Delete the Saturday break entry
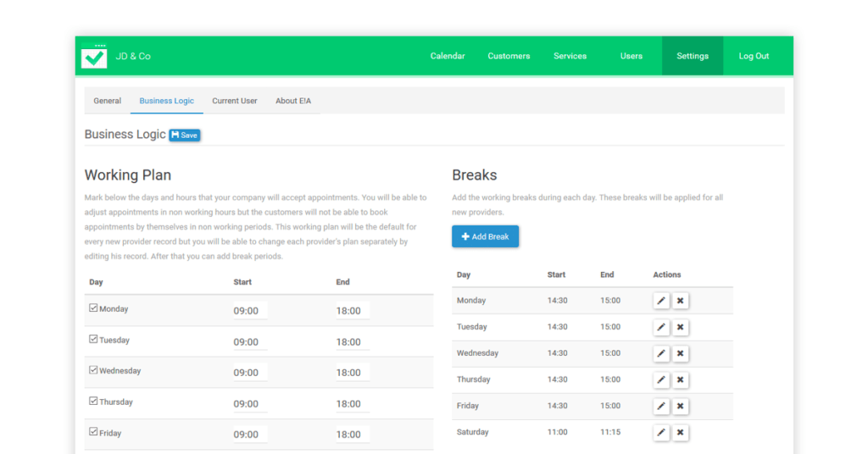This screenshot has height=454, width=868. (x=681, y=433)
